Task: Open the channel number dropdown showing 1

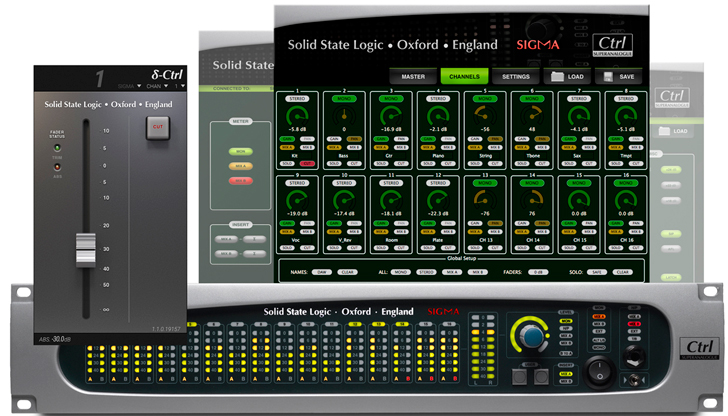Action: point(179,86)
